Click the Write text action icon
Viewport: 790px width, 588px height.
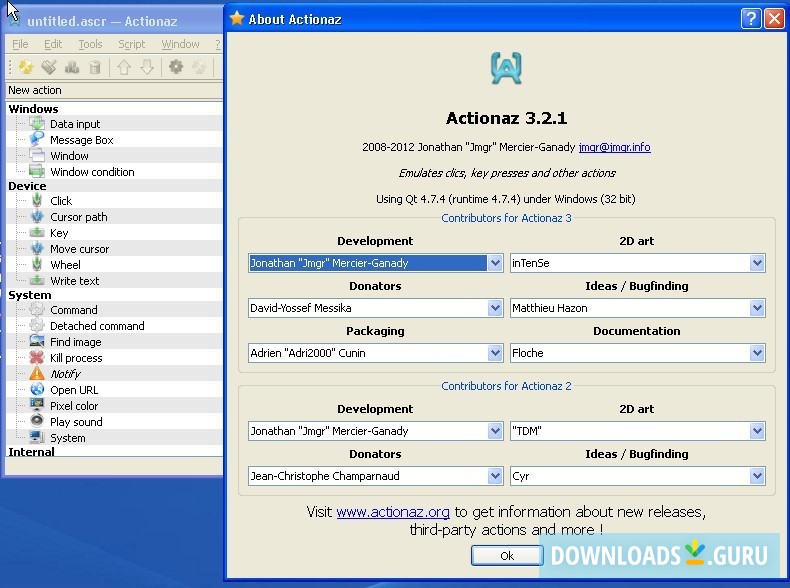[37, 281]
